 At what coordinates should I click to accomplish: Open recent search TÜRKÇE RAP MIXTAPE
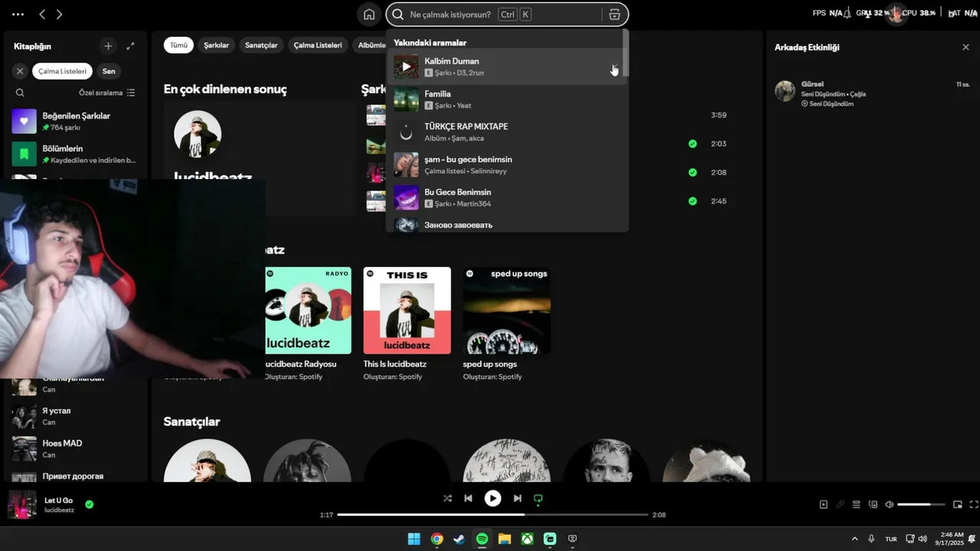pos(505,132)
